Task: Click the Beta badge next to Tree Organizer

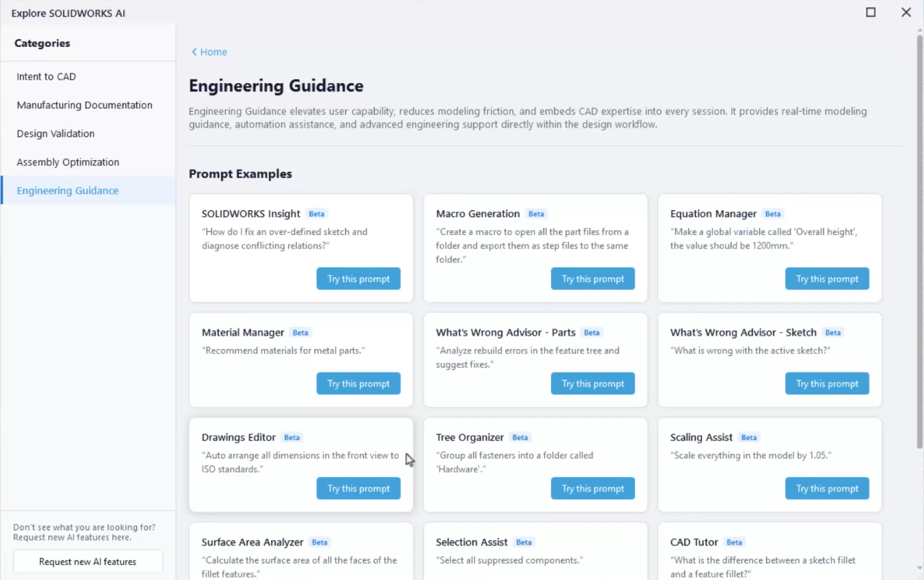Action: coord(520,438)
